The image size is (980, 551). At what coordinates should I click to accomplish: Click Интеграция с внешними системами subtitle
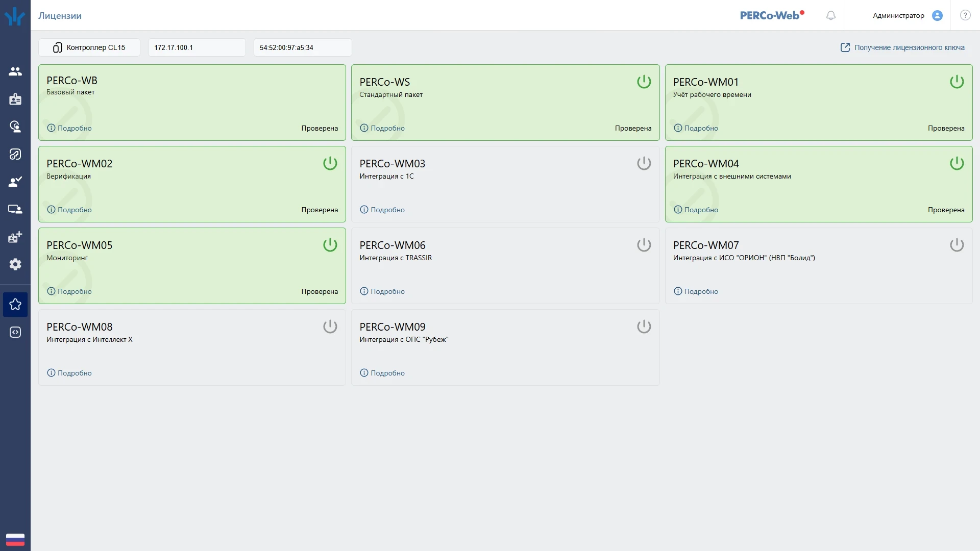pyautogui.click(x=732, y=176)
